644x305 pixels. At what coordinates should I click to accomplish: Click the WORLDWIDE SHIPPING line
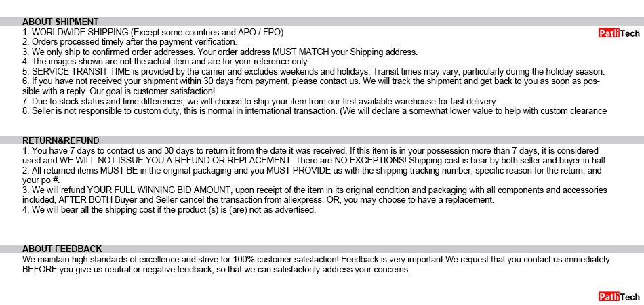coord(153,32)
